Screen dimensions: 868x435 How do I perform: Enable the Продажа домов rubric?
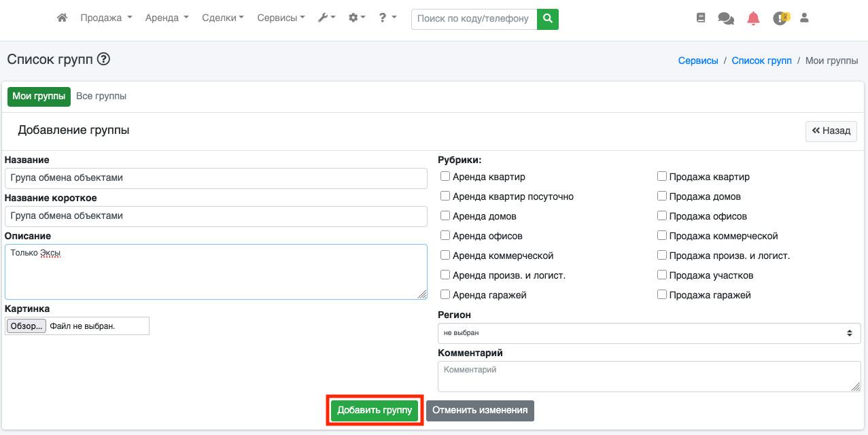662,196
